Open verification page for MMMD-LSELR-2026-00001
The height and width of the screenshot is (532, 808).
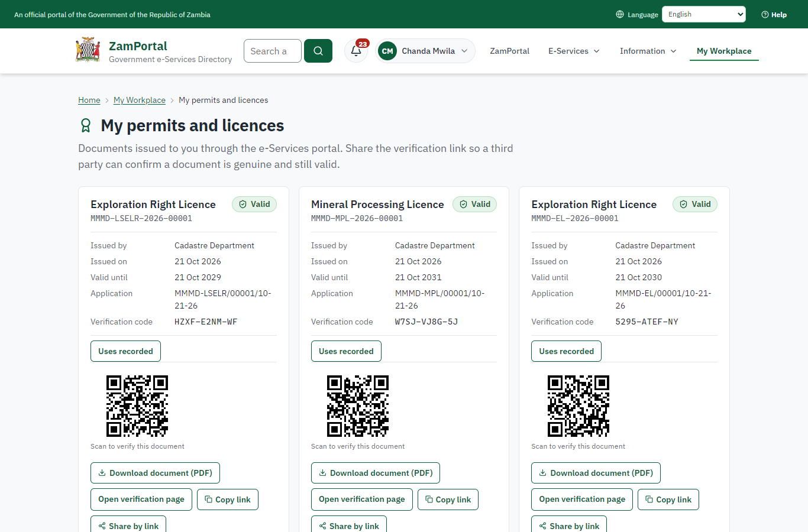tap(141, 499)
